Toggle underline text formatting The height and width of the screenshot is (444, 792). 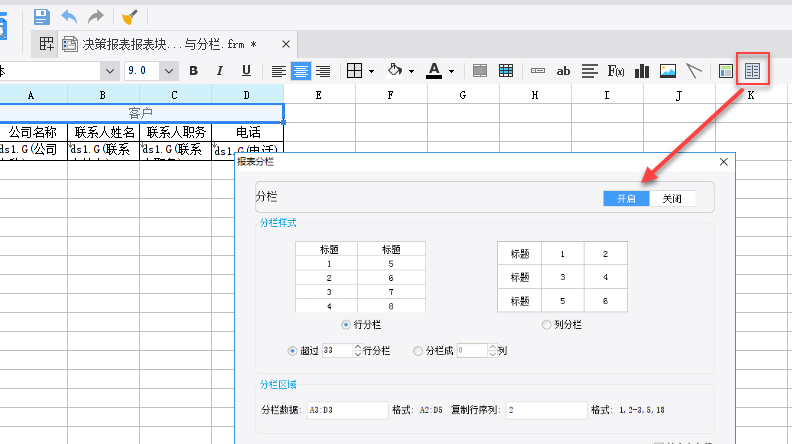[246, 71]
